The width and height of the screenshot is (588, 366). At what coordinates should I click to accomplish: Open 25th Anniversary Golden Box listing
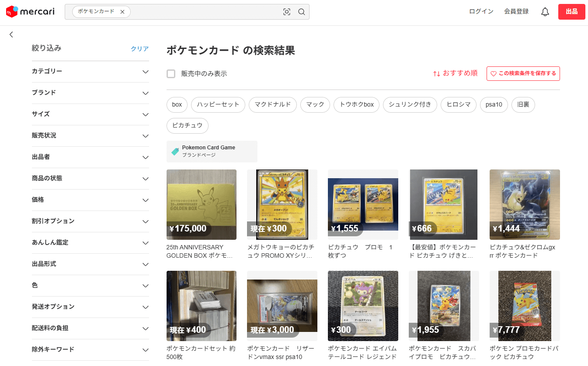201,204
